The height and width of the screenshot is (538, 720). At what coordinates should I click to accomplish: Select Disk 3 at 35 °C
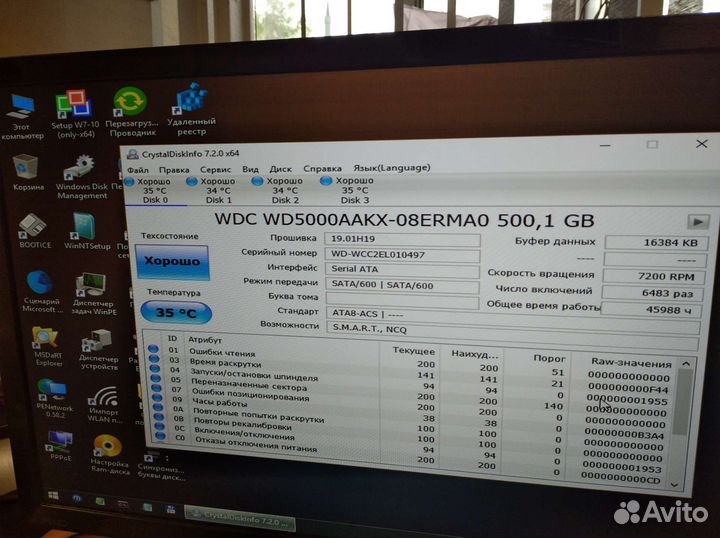click(351, 190)
